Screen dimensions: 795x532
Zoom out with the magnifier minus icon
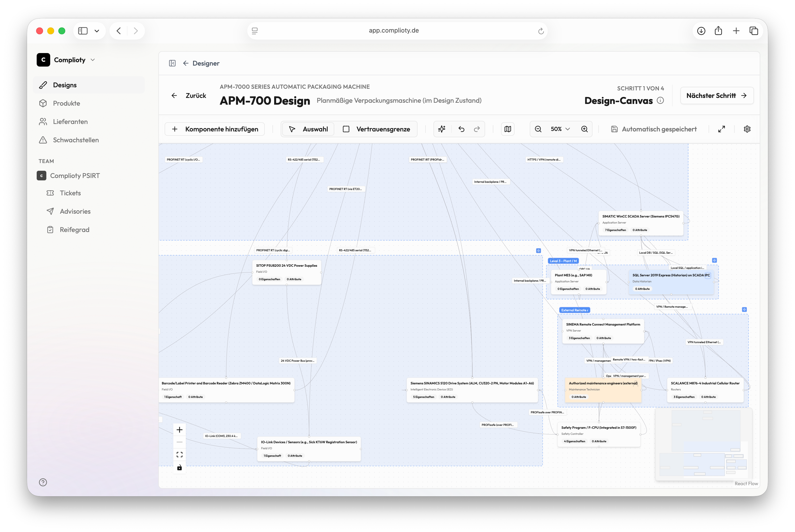click(x=538, y=129)
